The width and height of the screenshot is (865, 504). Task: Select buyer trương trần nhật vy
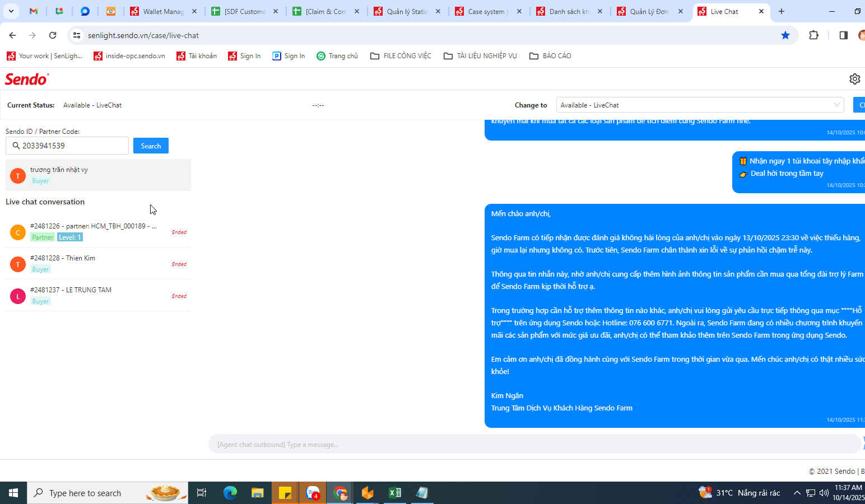[98, 175]
